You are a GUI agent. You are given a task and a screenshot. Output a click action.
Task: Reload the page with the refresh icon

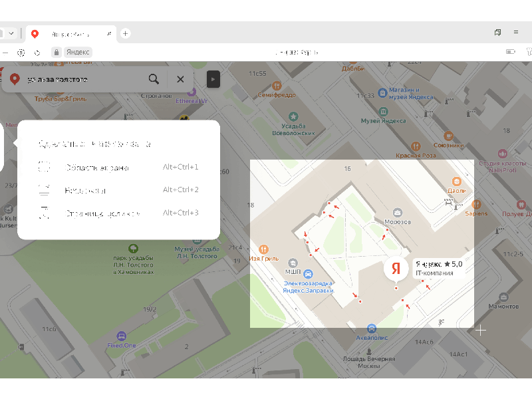click(37, 53)
